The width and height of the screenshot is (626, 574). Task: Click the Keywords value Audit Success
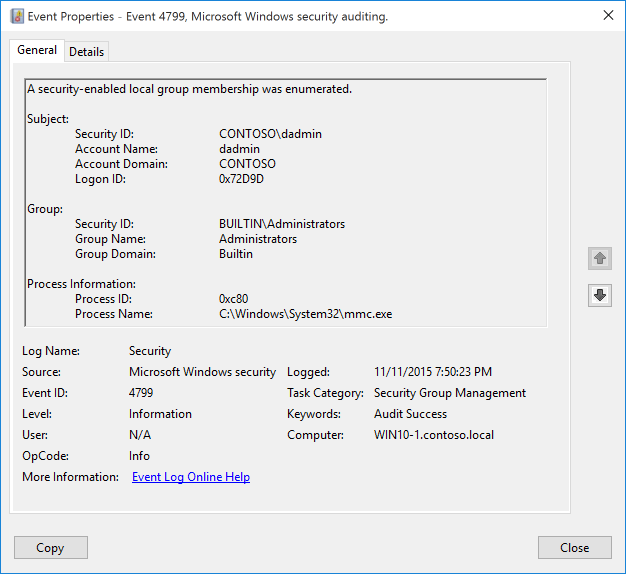[x=410, y=414]
